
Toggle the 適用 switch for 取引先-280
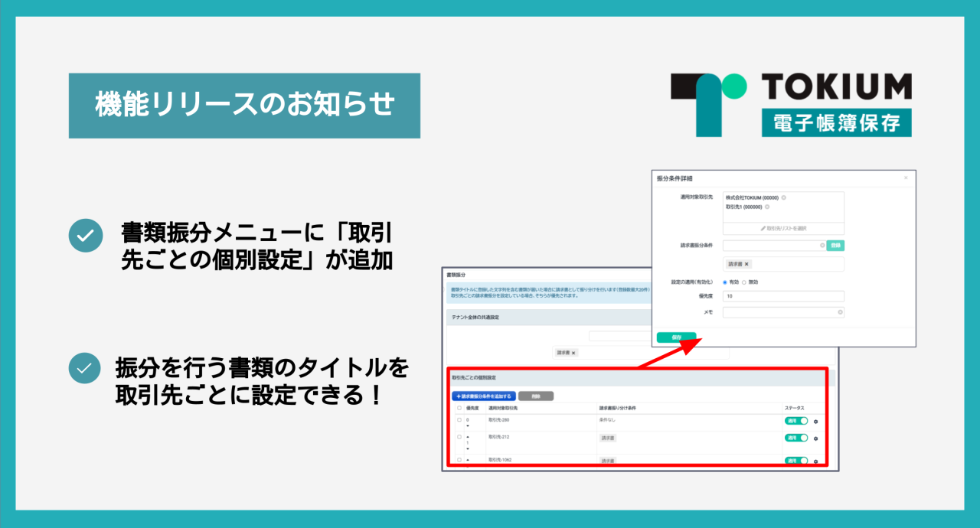pyautogui.click(x=796, y=421)
